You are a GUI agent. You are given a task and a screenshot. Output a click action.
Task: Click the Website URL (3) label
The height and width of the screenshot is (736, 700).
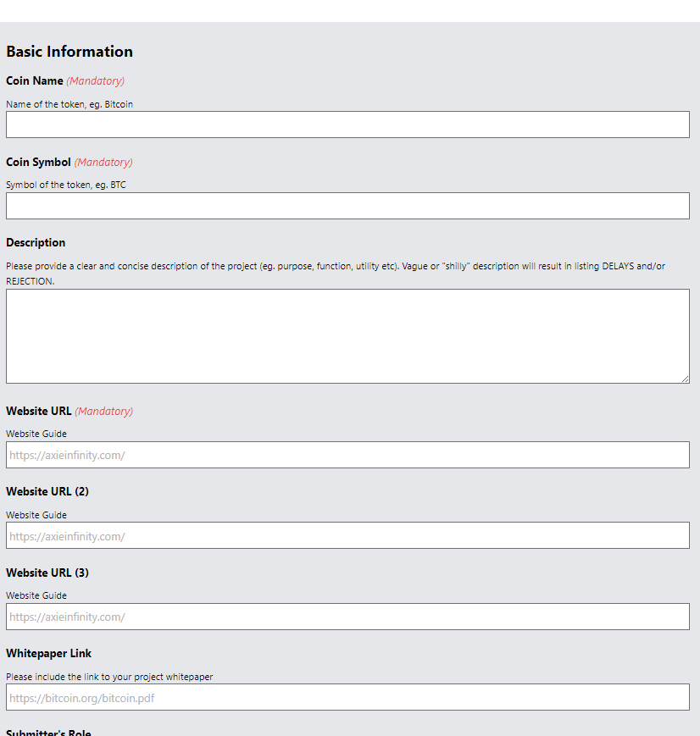point(47,573)
